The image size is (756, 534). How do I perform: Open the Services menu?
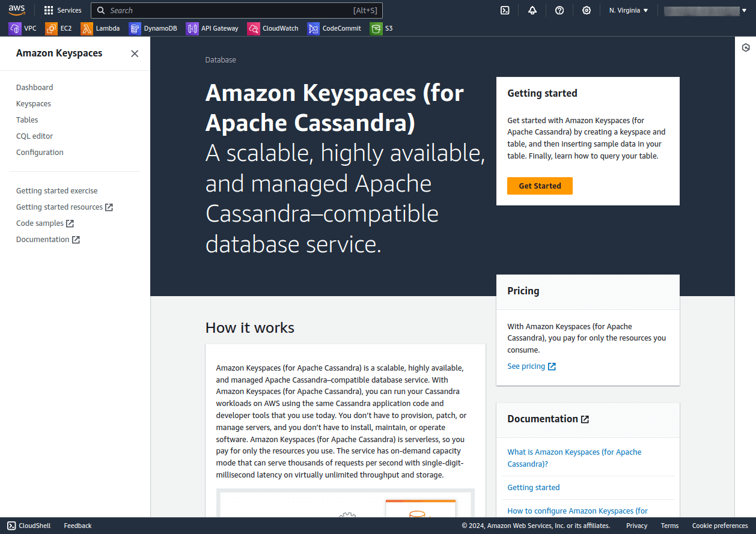[62, 10]
